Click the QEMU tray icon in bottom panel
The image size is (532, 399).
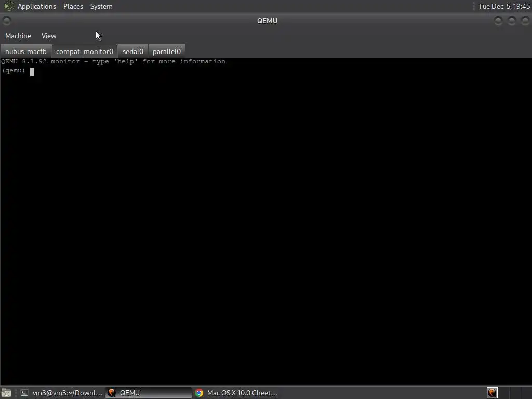tap(493, 393)
